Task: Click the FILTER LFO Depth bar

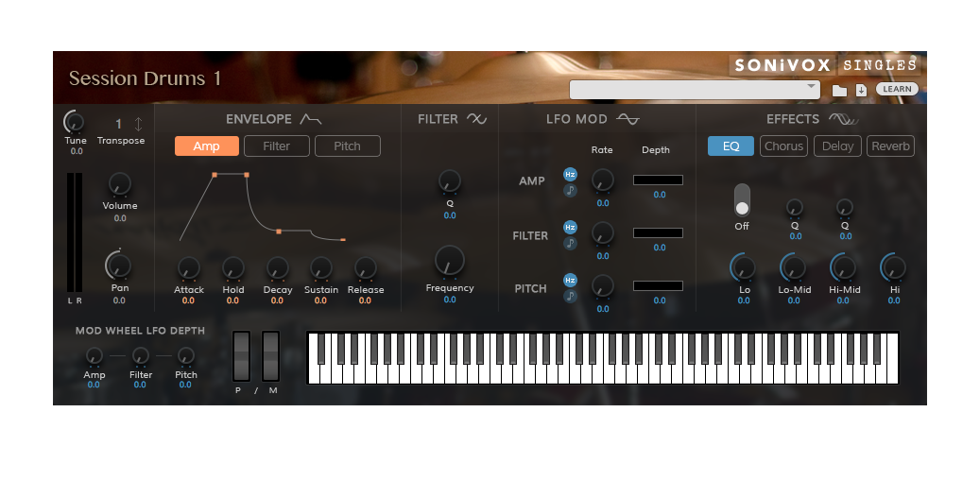Action: tap(658, 233)
